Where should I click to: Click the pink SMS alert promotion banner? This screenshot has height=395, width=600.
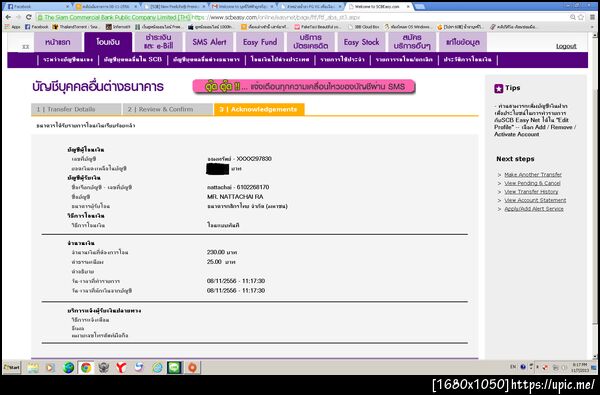click(x=304, y=87)
